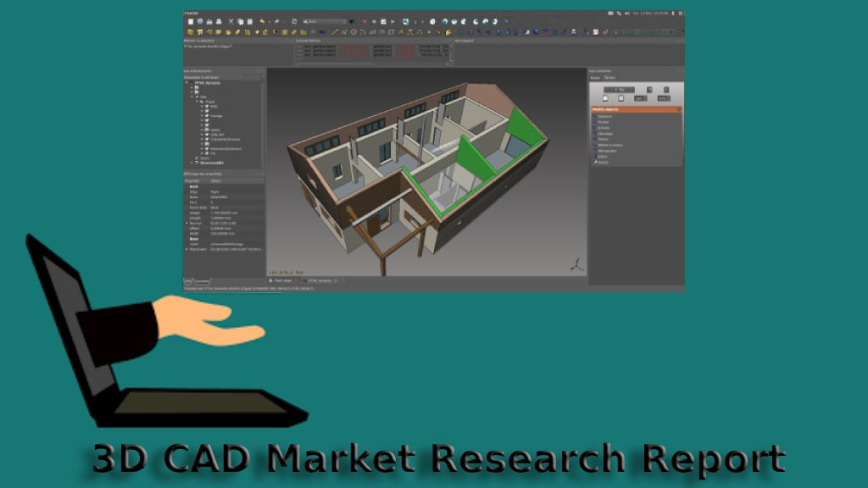This screenshot has width=868, height=488.
Task: Click Mettre à niveau in Modify objects
Action: tap(609, 145)
